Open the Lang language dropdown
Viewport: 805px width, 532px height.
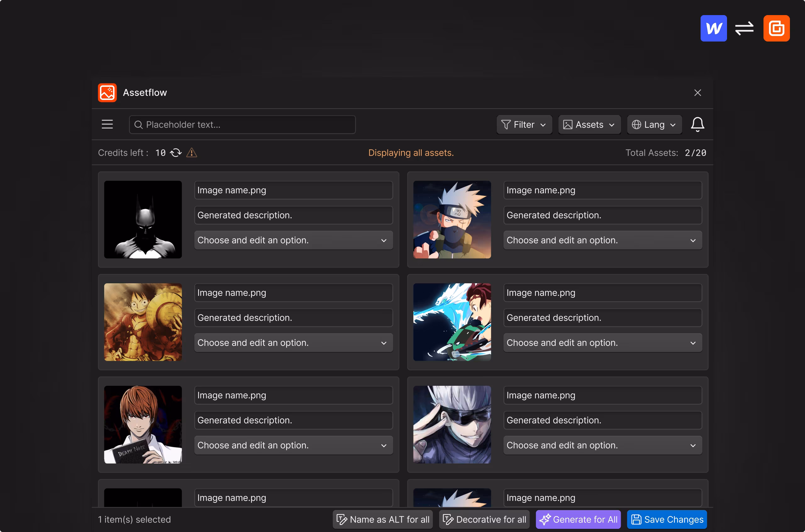click(654, 125)
